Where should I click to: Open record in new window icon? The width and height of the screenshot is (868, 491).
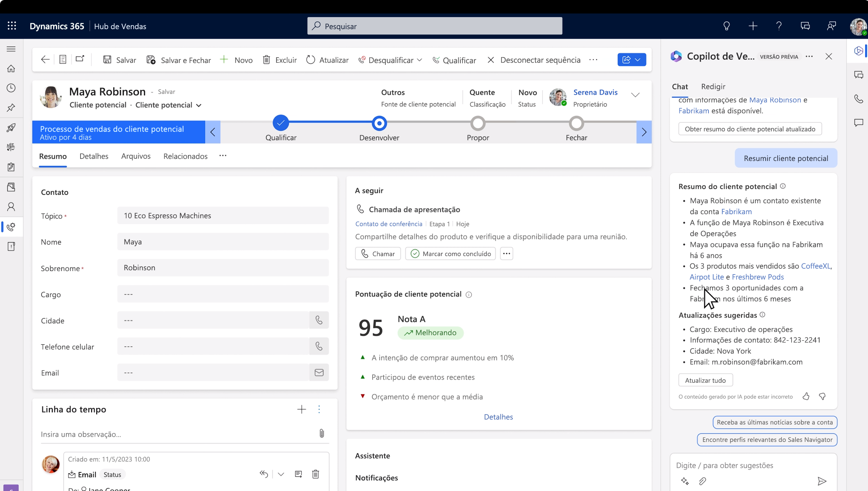coord(80,59)
